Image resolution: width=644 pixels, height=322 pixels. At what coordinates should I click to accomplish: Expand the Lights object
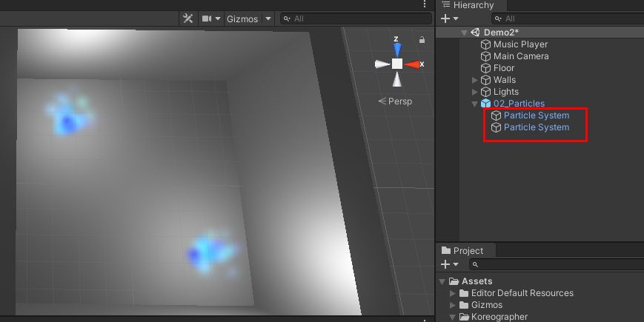coord(475,92)
